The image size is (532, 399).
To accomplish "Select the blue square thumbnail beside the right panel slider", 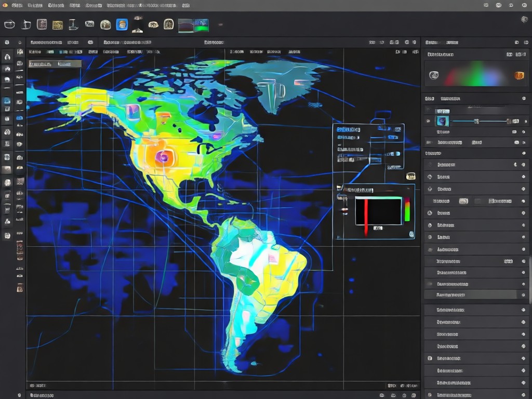I will pyautogui.click(x=442, y=121).
